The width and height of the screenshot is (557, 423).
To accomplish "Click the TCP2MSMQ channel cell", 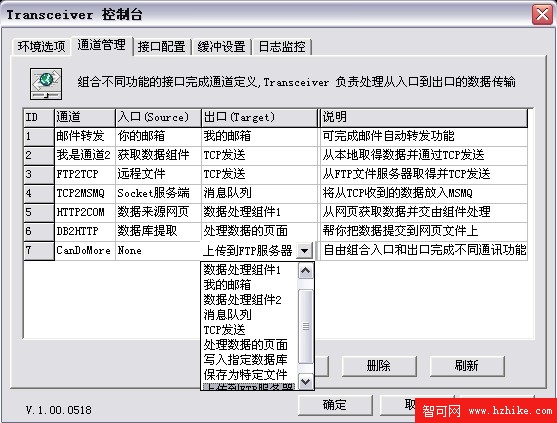I will [x=85, y=194].
